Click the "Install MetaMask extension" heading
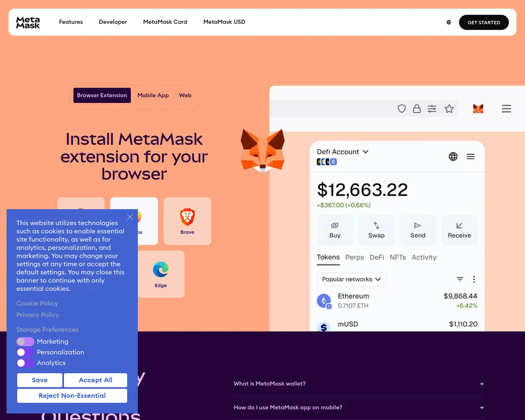The image size is (525, 420). pyautogui.click(x=134, y=156)
